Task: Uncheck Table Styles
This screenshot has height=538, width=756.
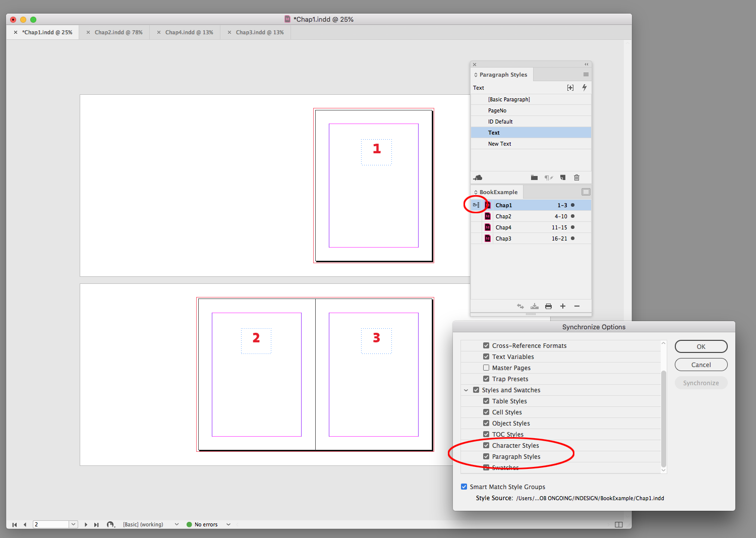Action: [x=486, y=401]
